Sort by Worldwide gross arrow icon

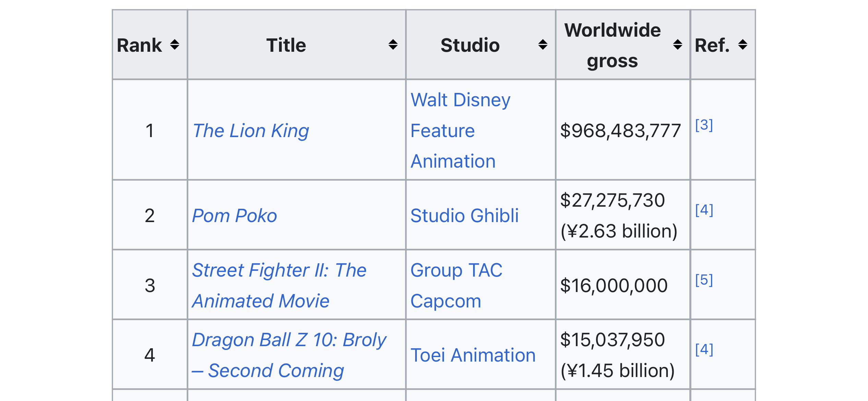tap(677, 45)
